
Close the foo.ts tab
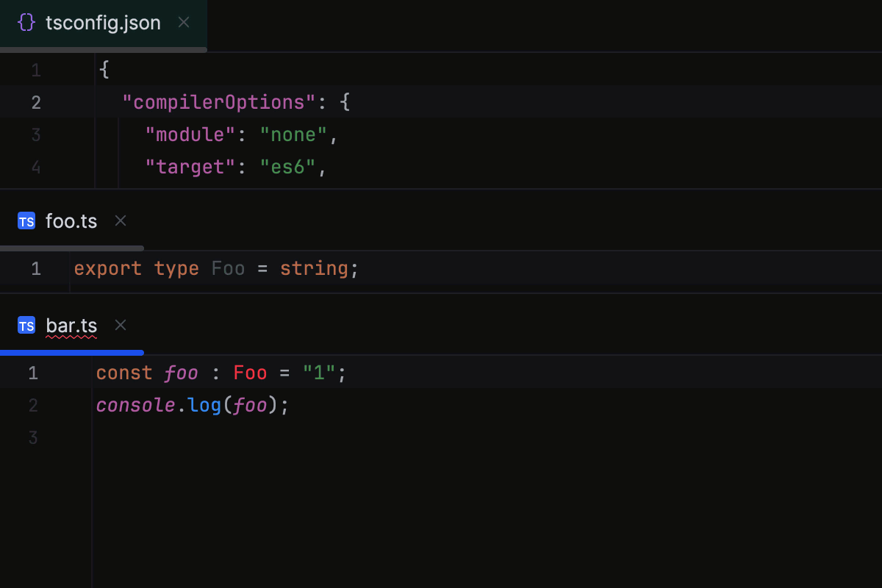coord(120,220)
